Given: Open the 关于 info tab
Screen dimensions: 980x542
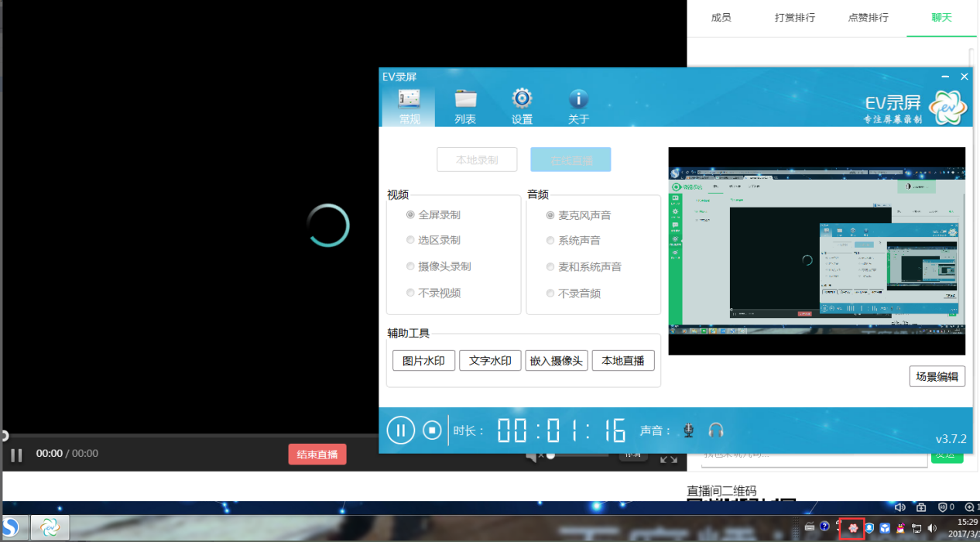Looking at the screenshot, I should [x=578, y=107].
